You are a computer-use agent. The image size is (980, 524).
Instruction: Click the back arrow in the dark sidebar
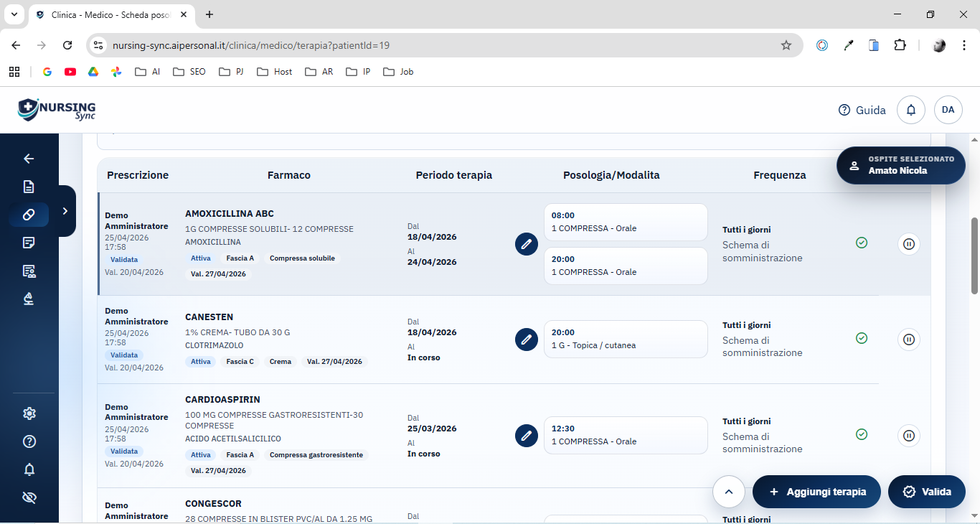pos(29,159)
